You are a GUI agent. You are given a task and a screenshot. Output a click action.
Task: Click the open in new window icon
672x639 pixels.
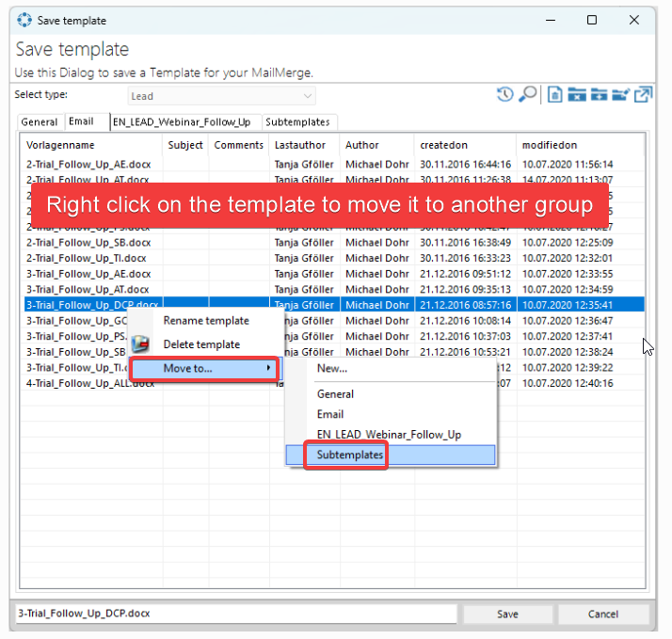coord(644,94)
